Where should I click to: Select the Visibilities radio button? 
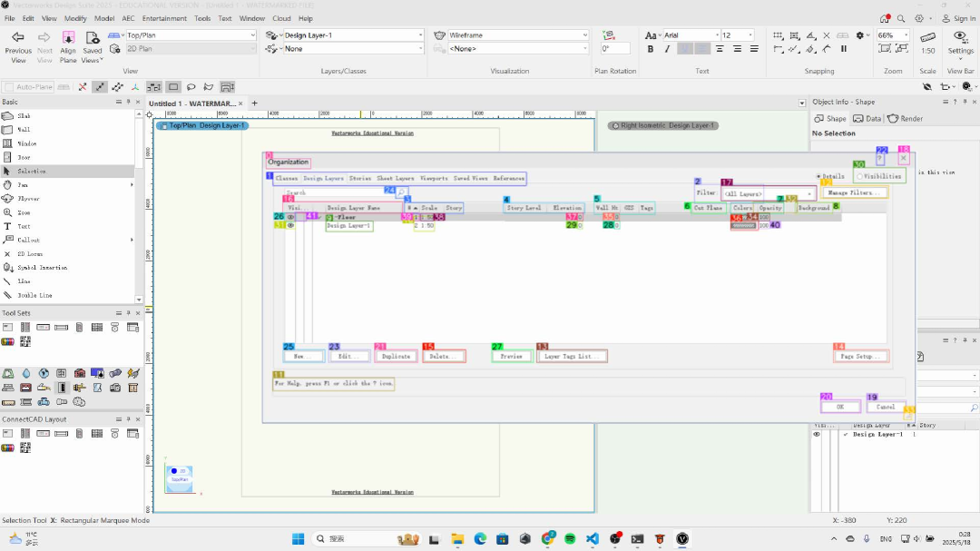coord(860,176)
